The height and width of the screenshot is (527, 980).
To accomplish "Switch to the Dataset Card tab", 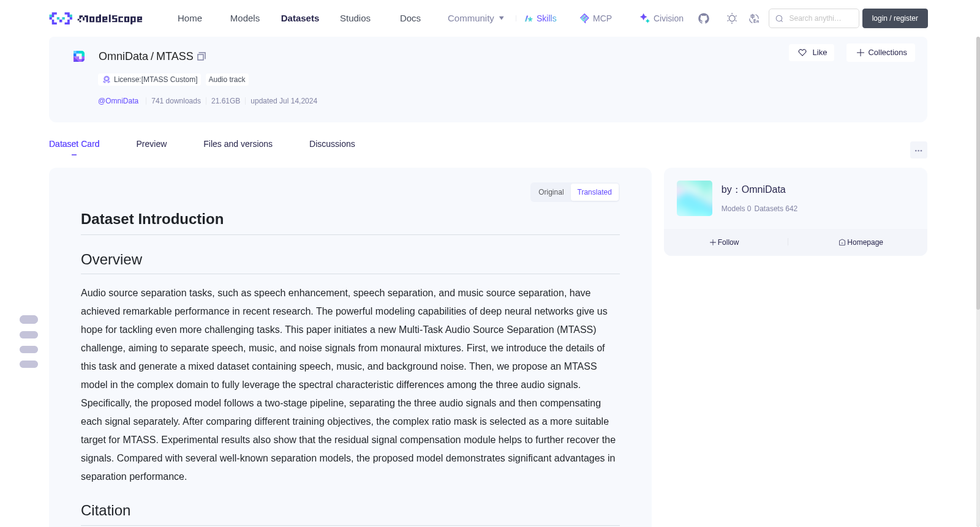I will point(74,144).
